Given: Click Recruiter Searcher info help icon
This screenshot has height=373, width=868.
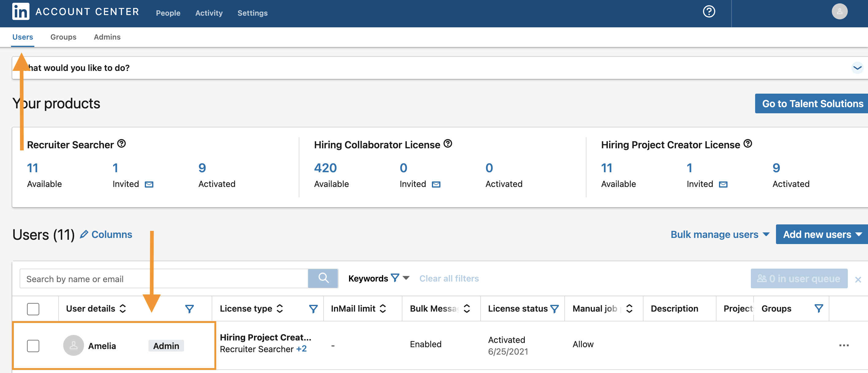Looking at the screenshot, I should pos(121,144).
